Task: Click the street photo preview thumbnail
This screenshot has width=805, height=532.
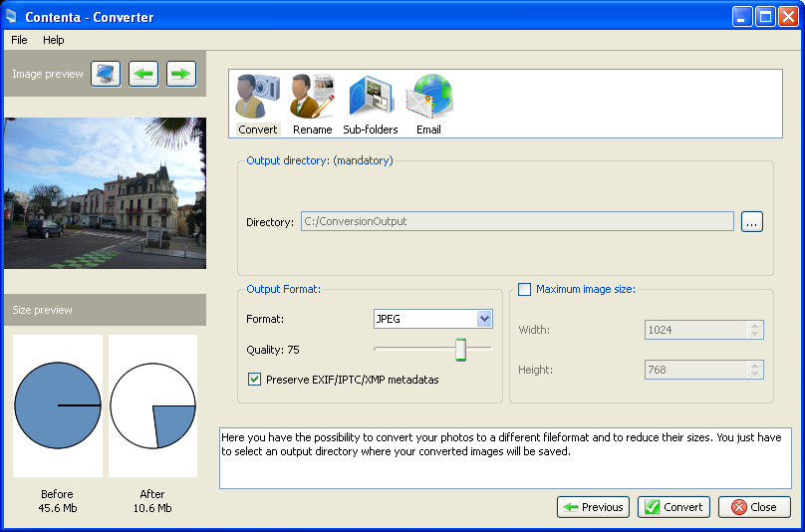Action: [x=106, y=193]
